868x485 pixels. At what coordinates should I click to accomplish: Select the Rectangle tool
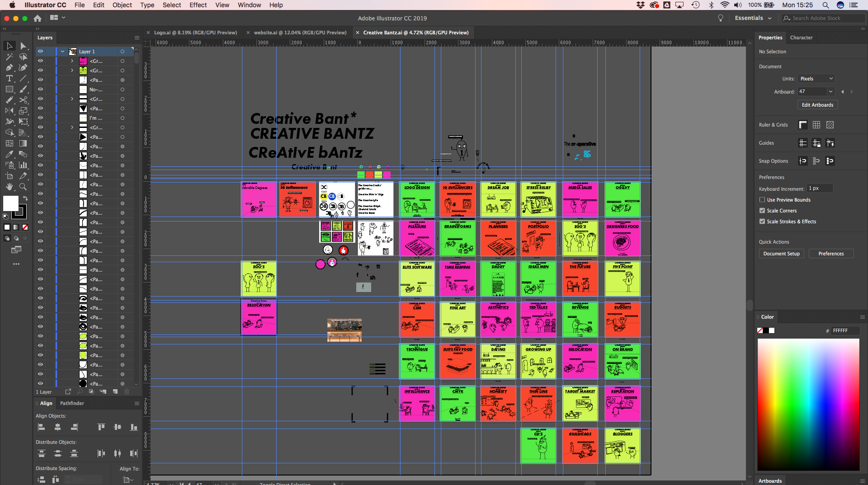click(9, 89)
